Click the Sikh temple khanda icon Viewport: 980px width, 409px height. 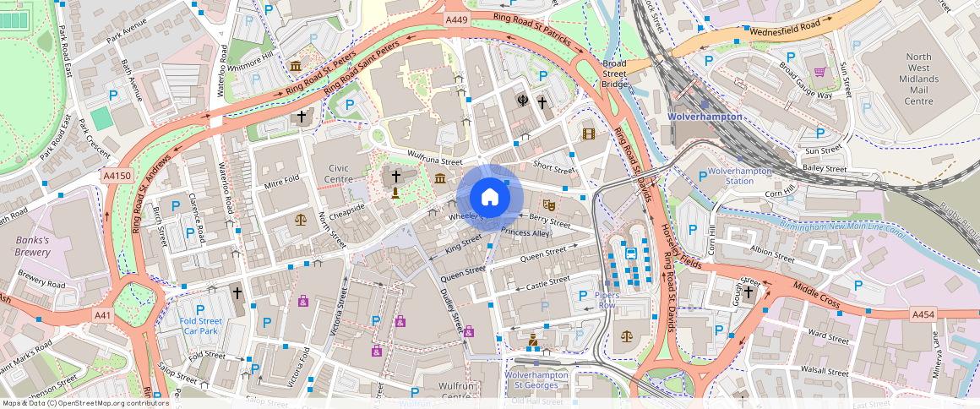(x=522, y=101)
